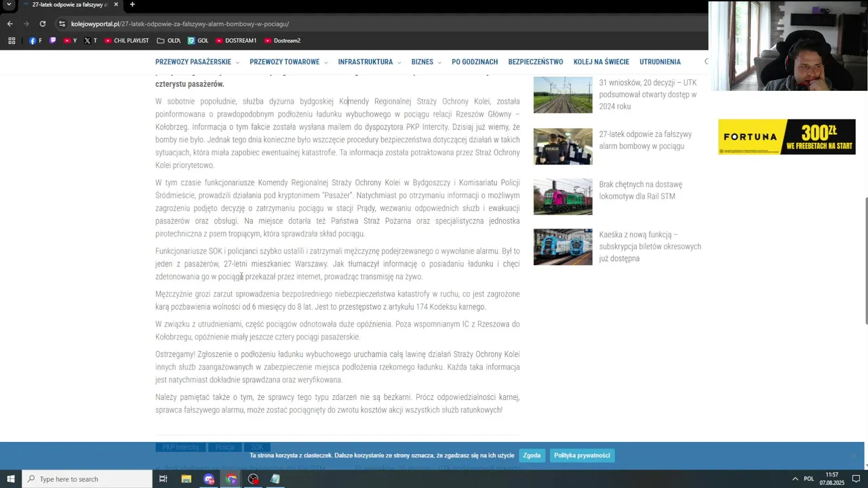The image size is (868, 488).
Task: Expand the BIZNES menu
Action: 426,62
